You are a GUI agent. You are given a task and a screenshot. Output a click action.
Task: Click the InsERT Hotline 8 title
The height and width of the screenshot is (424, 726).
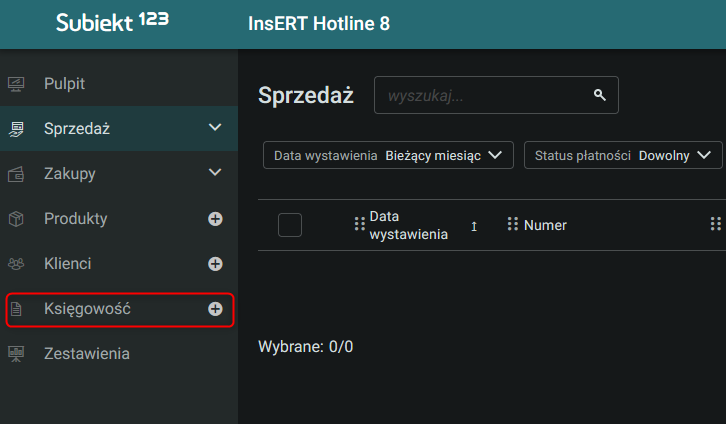pyautogui.click(x=319, y=23)
